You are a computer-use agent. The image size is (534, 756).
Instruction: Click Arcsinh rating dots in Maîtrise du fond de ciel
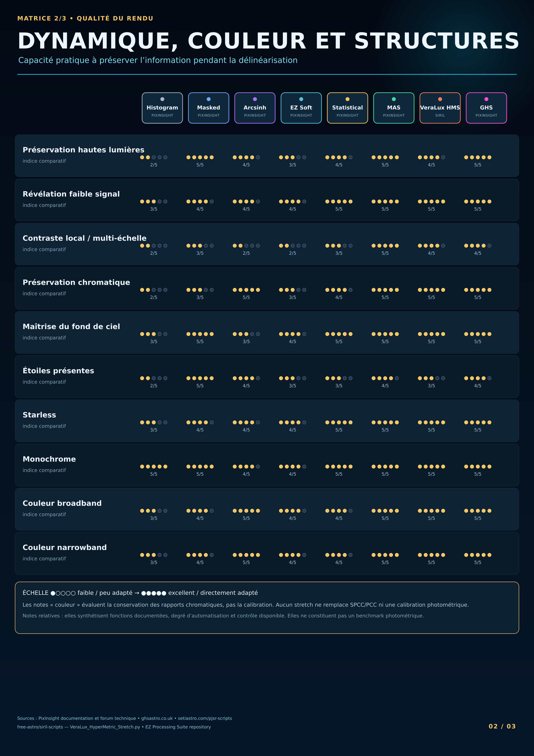click(246, 334)
